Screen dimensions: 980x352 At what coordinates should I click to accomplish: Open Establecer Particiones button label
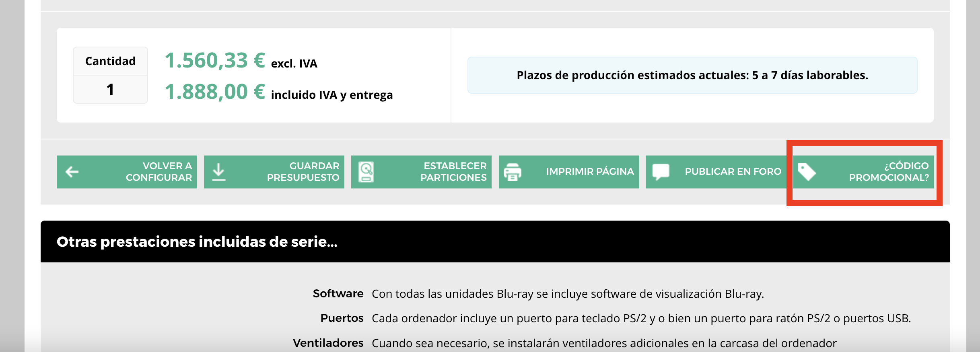pyautogui.click(x=453, y=172)
